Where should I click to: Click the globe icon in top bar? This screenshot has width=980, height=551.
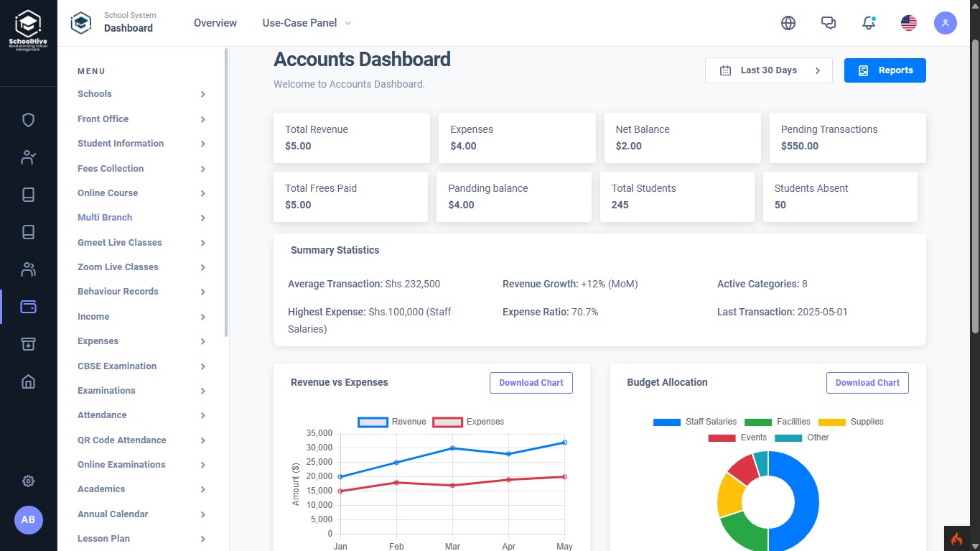click(x=788, y=23)
